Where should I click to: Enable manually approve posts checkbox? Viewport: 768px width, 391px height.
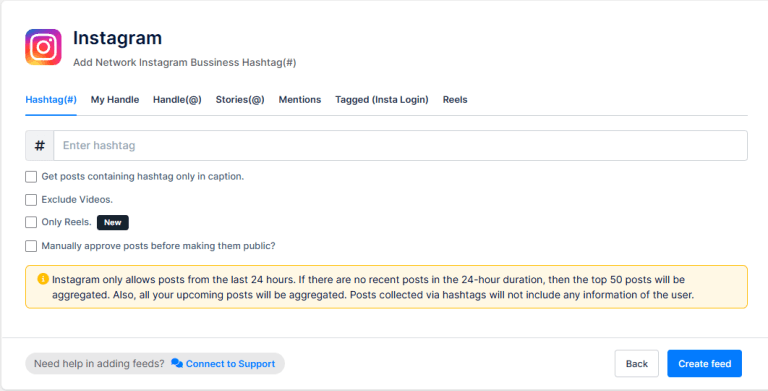pyautogui.click(x=31, y=245)
